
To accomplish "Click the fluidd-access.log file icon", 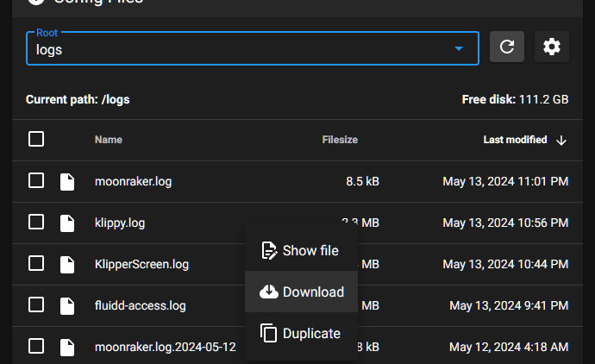I will (x=67, y=305).
